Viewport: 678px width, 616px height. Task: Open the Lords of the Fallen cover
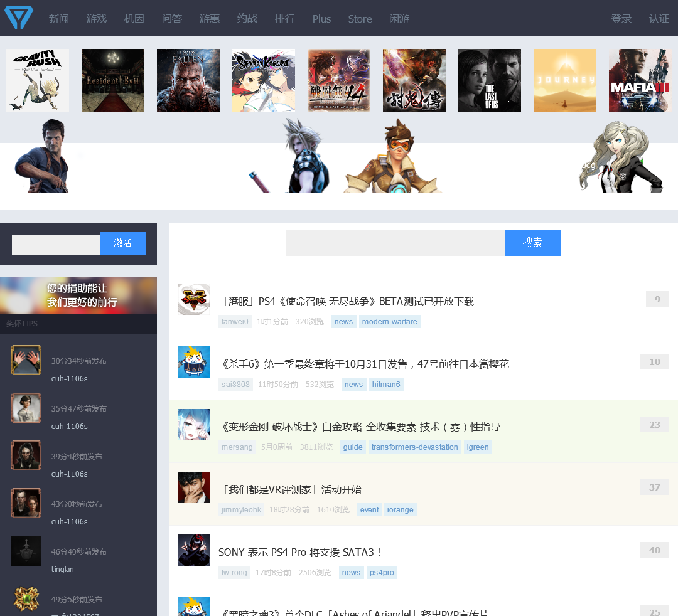tap(188, 80)
